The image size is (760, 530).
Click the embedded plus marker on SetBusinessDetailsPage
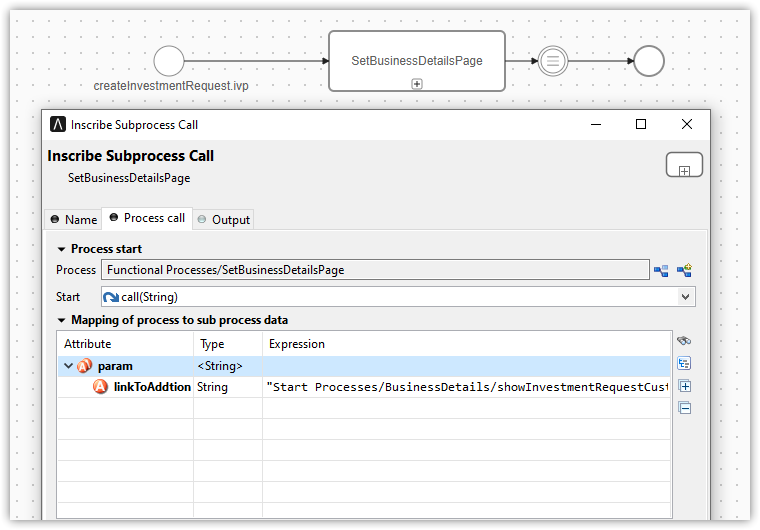(x=417, y=84)
